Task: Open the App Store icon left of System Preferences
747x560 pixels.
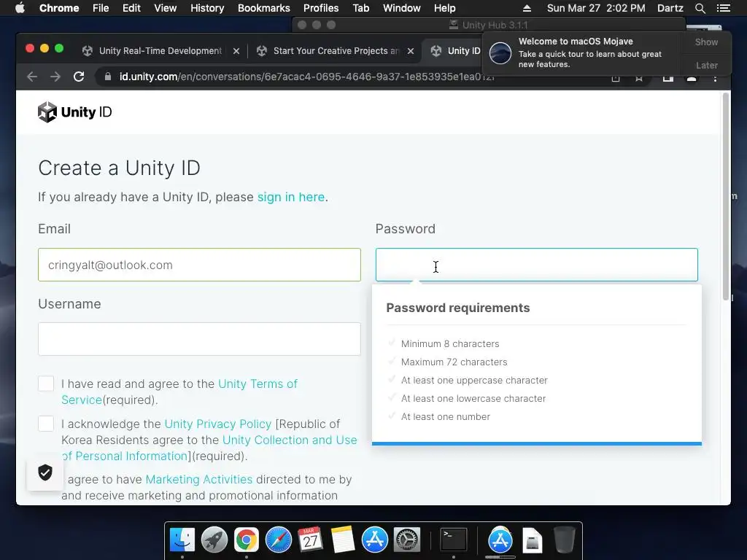Action: tap(374, 540)
